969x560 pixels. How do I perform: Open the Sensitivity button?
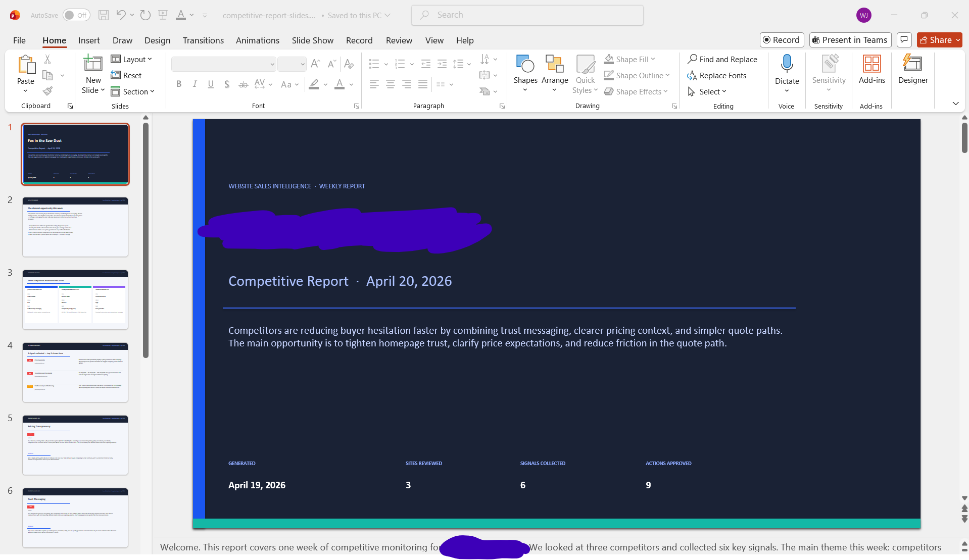click(829, 73)
